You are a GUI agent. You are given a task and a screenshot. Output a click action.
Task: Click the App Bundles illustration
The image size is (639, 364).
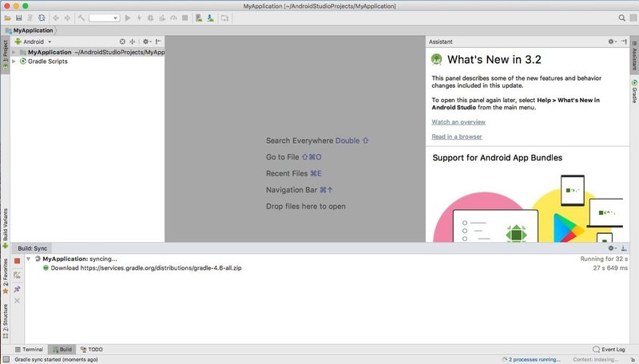pyautogui.click(x=529, y=208)
